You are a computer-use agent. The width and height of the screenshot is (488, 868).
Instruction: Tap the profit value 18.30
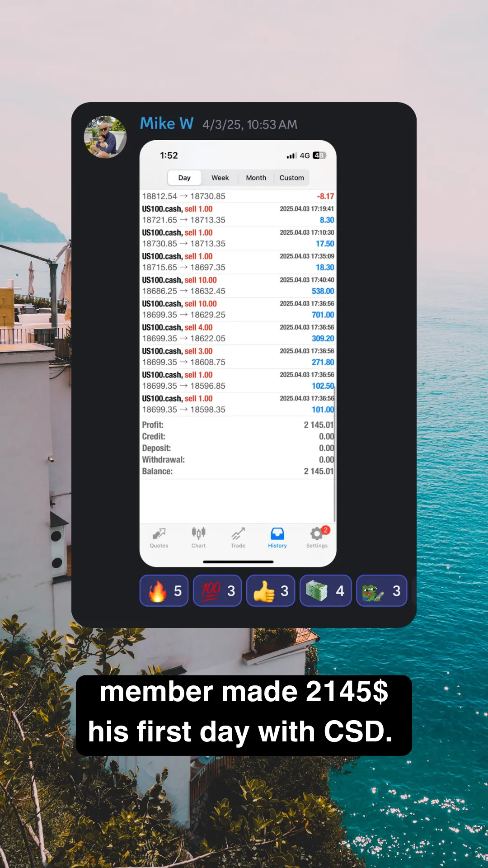pos(325,268)
